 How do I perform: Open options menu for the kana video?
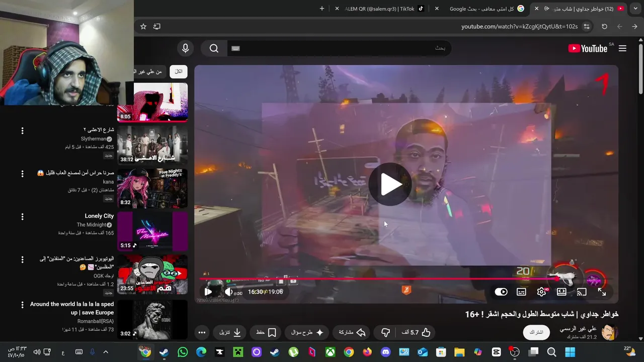[x=22, y=174]
